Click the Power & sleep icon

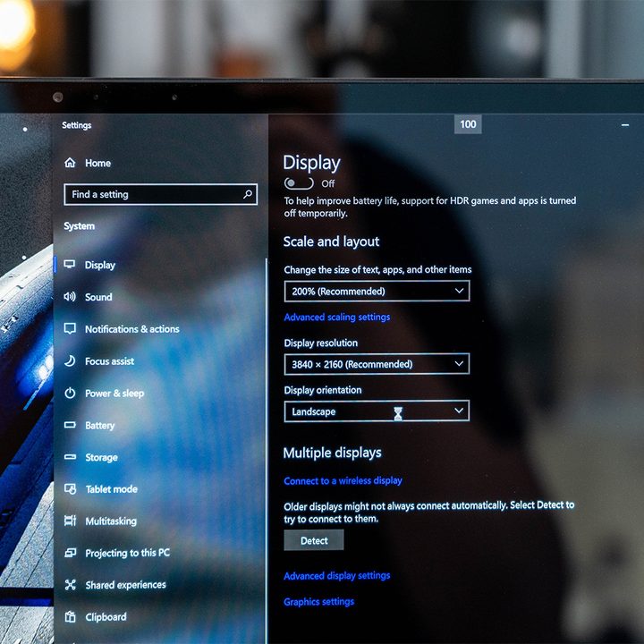pyautogui.click(x=70, y=393)
